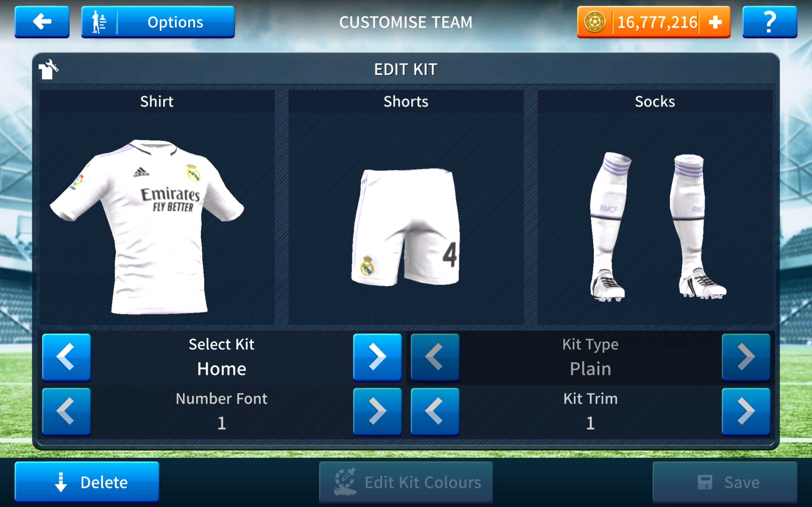Switch to previous Kit Type
This screenshot has width=812, height=507.
pyautogui.click(x=435, y=357)
